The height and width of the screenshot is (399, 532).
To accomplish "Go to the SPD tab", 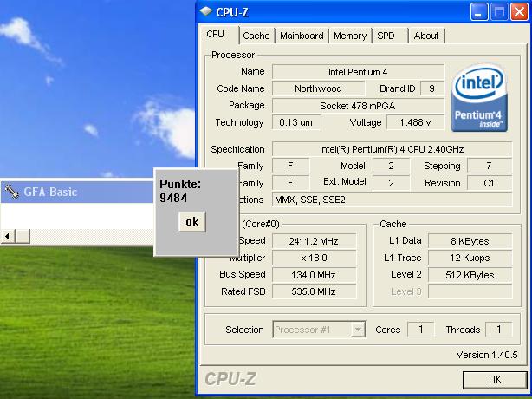I will [390, 36].
